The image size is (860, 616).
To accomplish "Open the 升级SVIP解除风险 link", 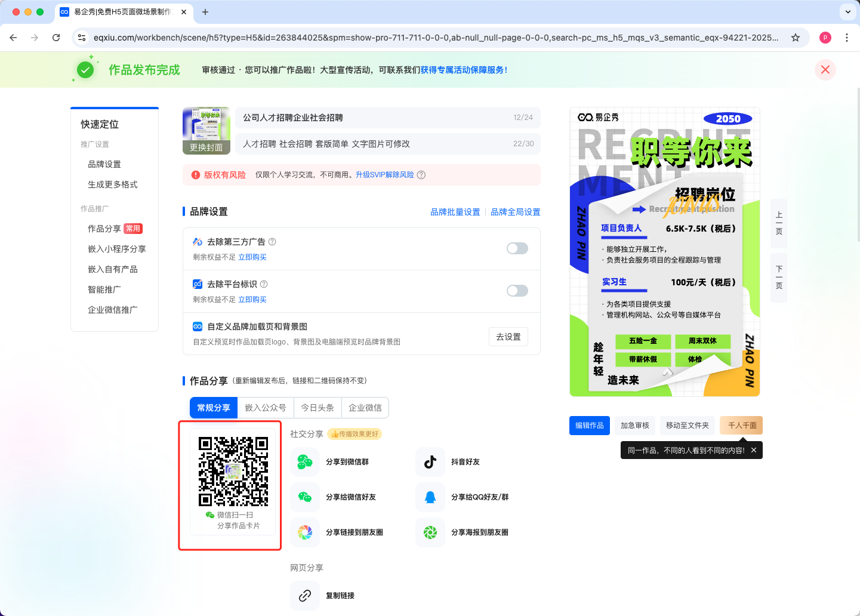I will pyautogui.click(x=384, y=175).
